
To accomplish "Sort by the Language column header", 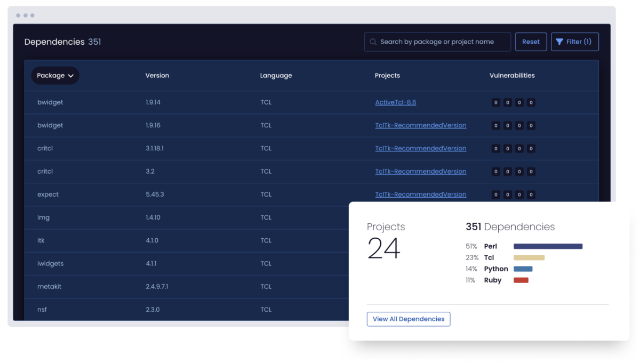I will [276, 76].
